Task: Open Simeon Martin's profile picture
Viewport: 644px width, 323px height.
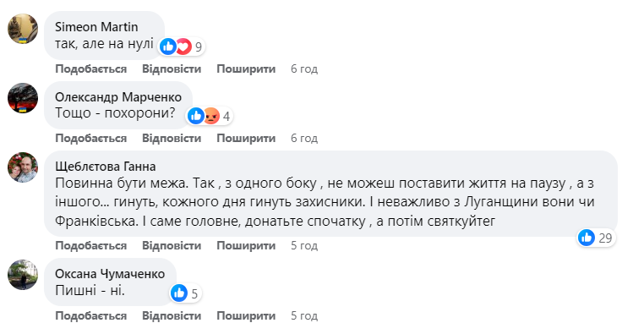Action: pos(23,29)
